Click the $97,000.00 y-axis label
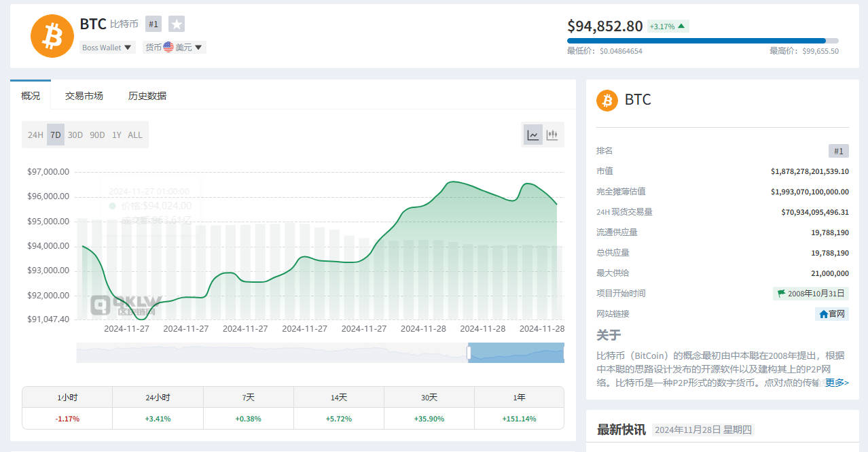This screenshot has width=868, height=452. point(48,172)
